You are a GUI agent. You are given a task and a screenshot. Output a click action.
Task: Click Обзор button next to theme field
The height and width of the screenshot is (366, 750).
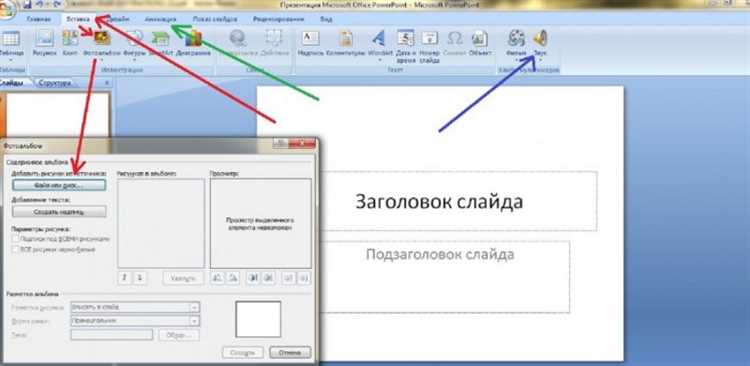[179, 335]
